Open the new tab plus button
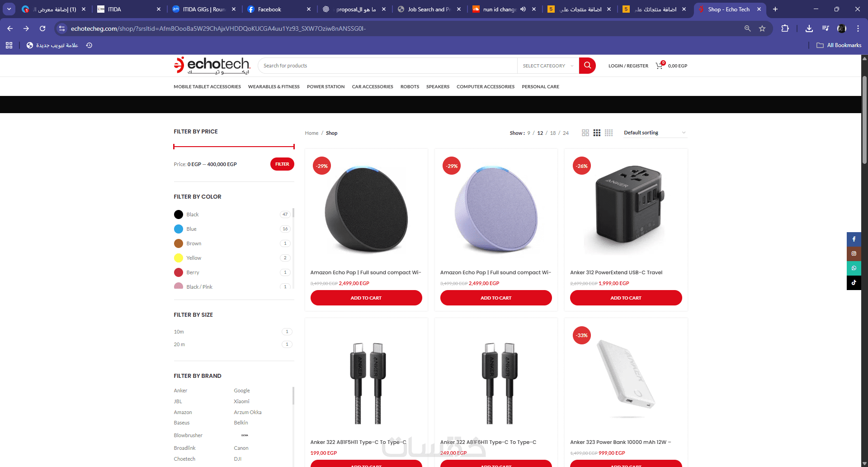The width and height of the screenshot is (868, 467). coord(775,9)
